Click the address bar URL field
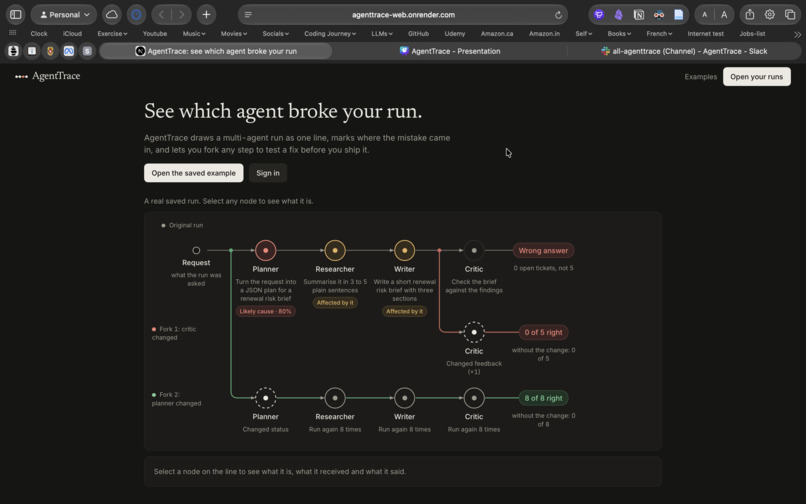The image size is (806, 504). [403, 15]
